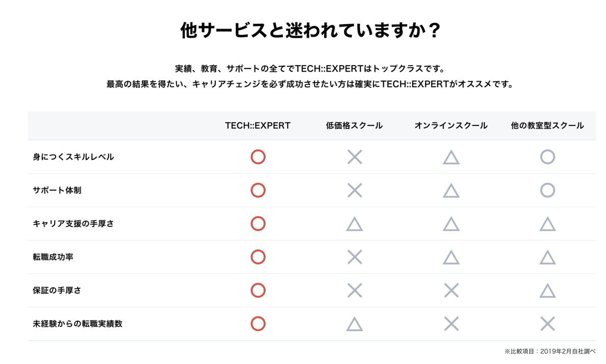
Task: Click triangle icon for オンラインスクール キャリア支援の手厚さ
Action: (451, 224)
